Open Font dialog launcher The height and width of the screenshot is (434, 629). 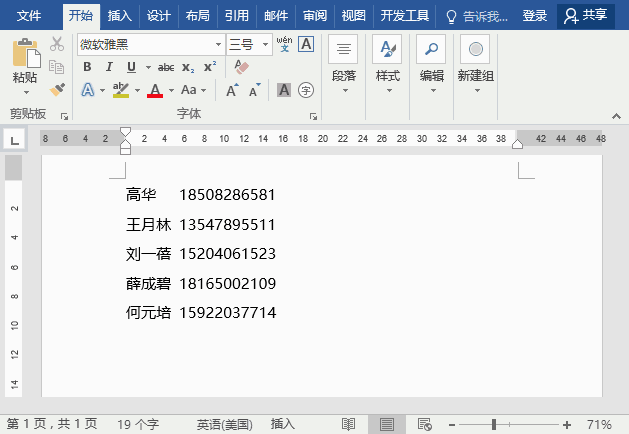click(313, 116)
